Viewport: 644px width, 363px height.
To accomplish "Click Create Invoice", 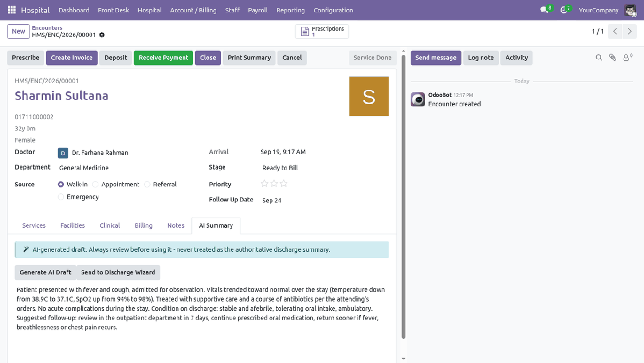I will pos(72,58).
